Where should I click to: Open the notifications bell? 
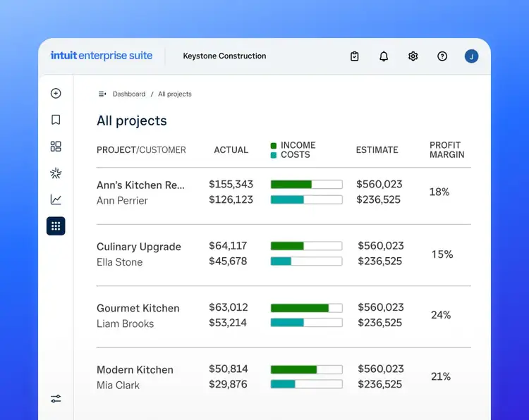click(x=384, y=56)
